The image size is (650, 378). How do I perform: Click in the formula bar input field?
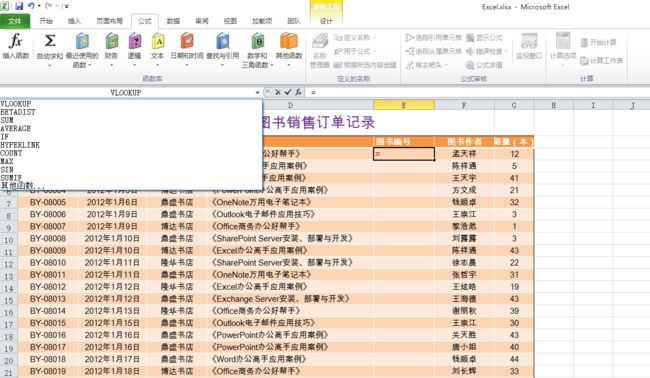point(477,92)
